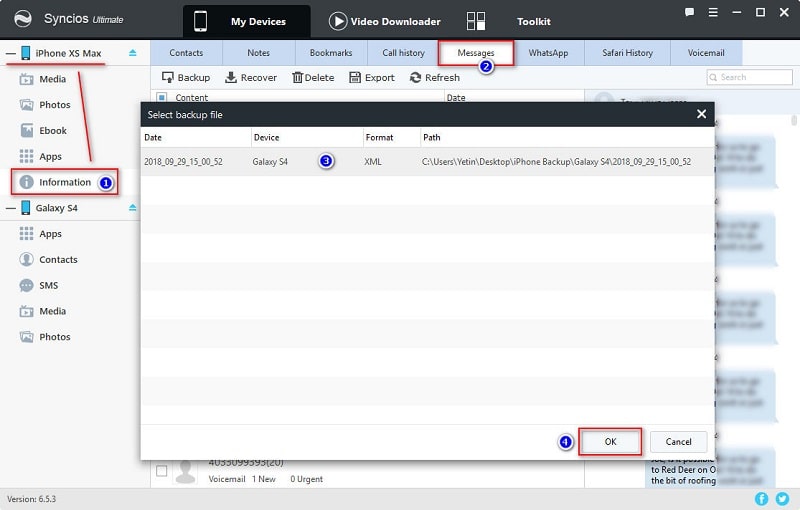Screen dimensions: 800x510
Task: Switch to the Call history tab
Action: pyautogui.click(x=404, y=53)
